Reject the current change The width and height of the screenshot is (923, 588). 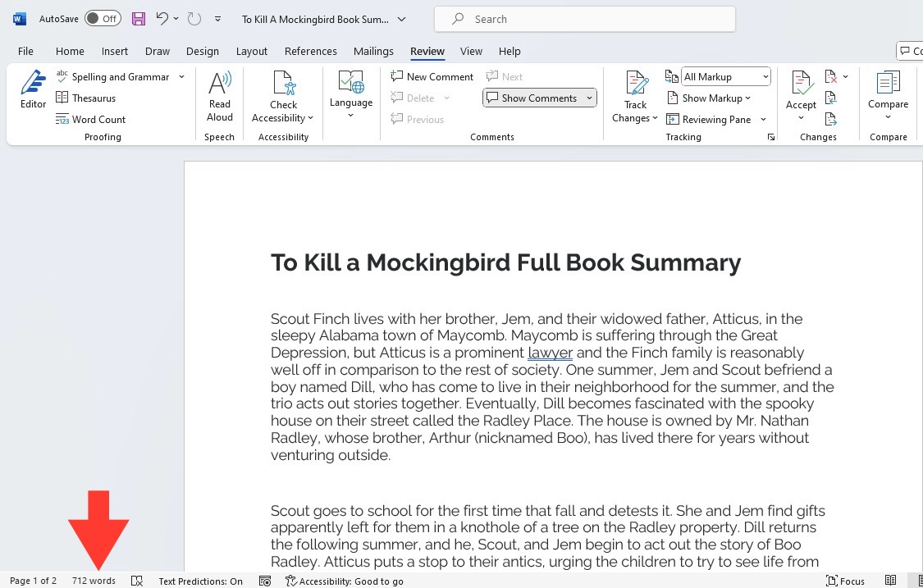(831, 76)
